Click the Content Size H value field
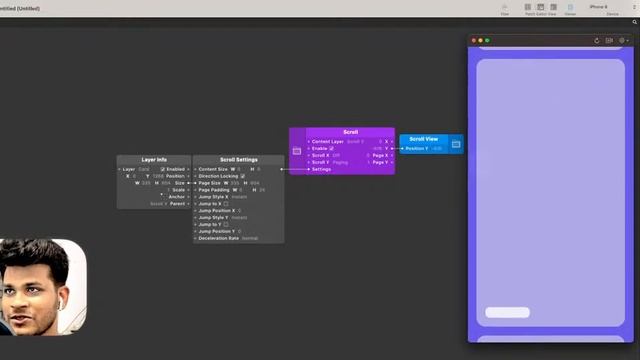640x360 pixels. pyautogui.click(x=258, y=169)
